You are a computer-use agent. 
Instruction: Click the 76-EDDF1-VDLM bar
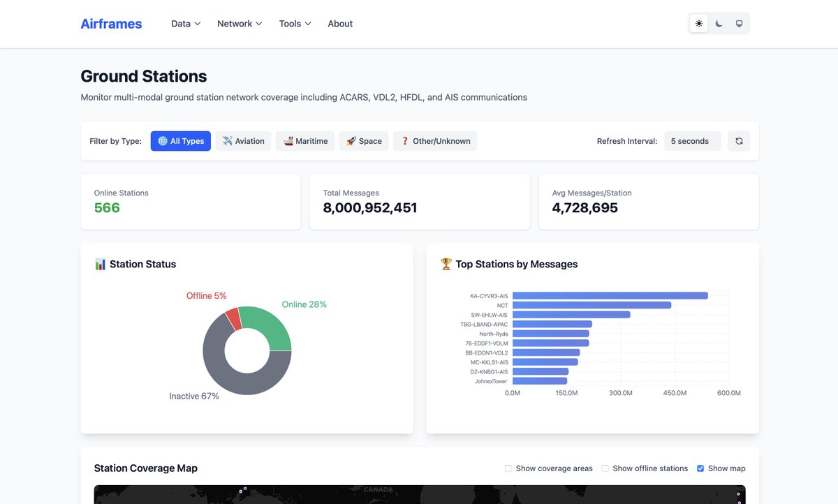pyautogui.click(x=551, y=343)
